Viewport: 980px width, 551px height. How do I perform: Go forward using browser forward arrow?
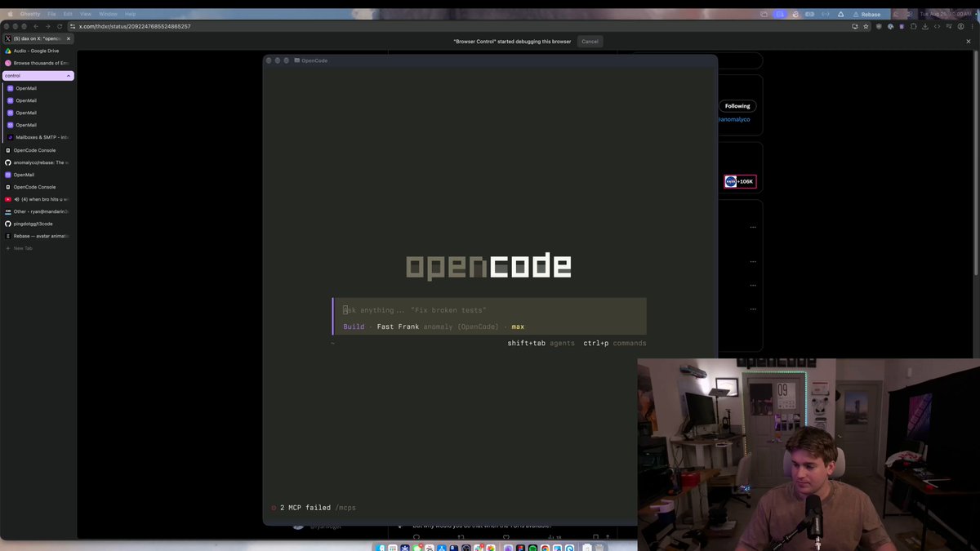47,26
